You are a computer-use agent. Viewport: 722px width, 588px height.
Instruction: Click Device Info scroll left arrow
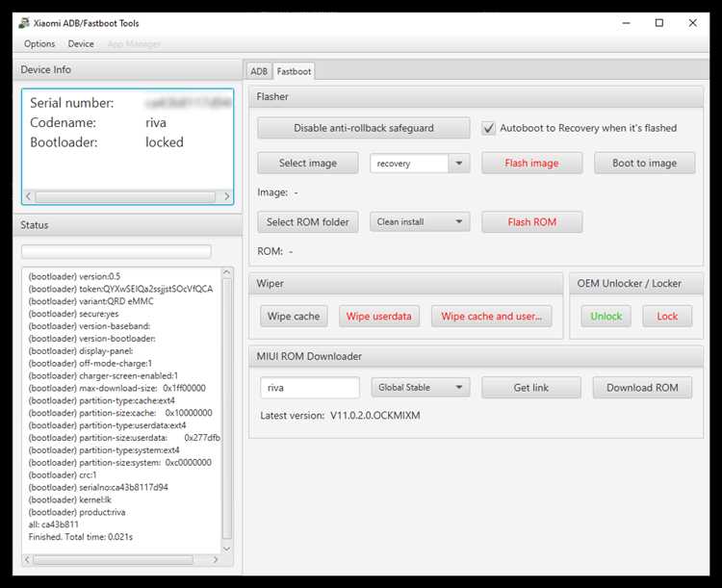coord(28,196)
